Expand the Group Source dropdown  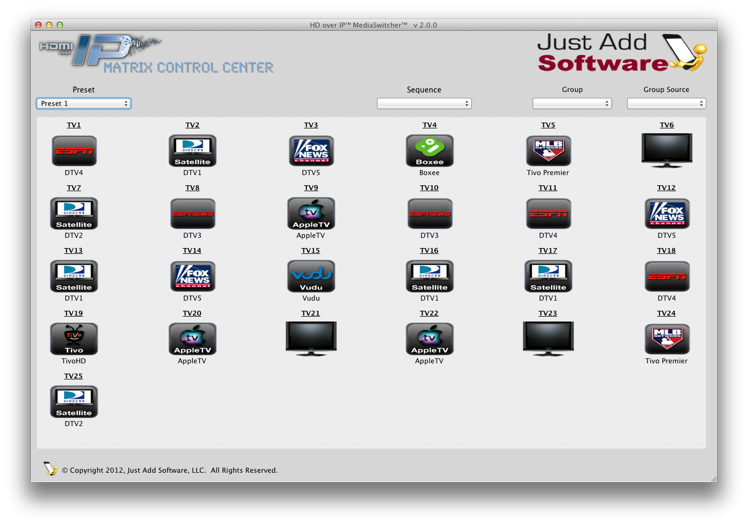click(666, 103)
